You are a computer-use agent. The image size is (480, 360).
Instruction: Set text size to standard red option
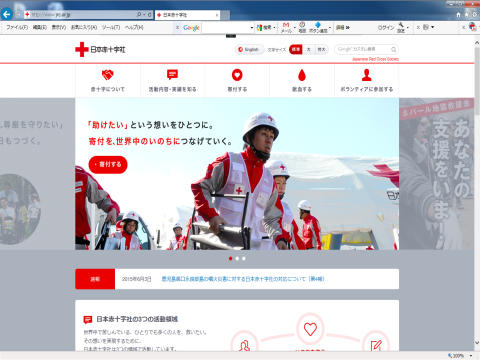pyautogui.click(x=295, y=49)
